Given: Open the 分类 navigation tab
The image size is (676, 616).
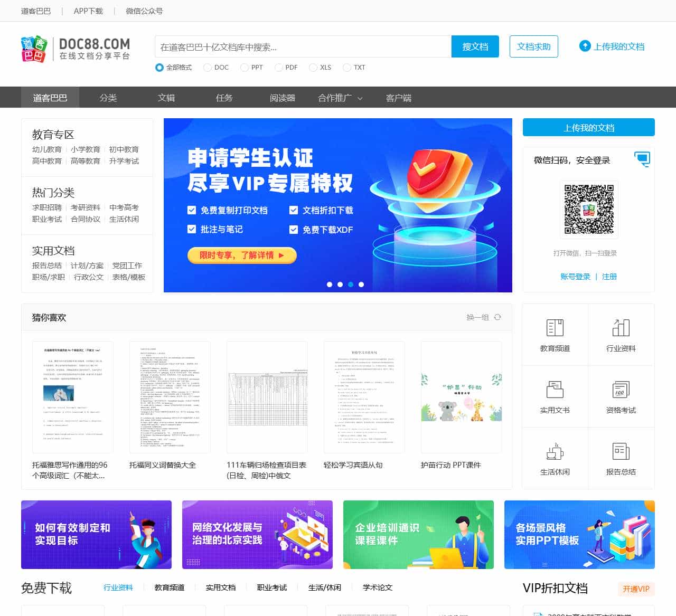Looking at the screenshot, I should pos(108,98).
